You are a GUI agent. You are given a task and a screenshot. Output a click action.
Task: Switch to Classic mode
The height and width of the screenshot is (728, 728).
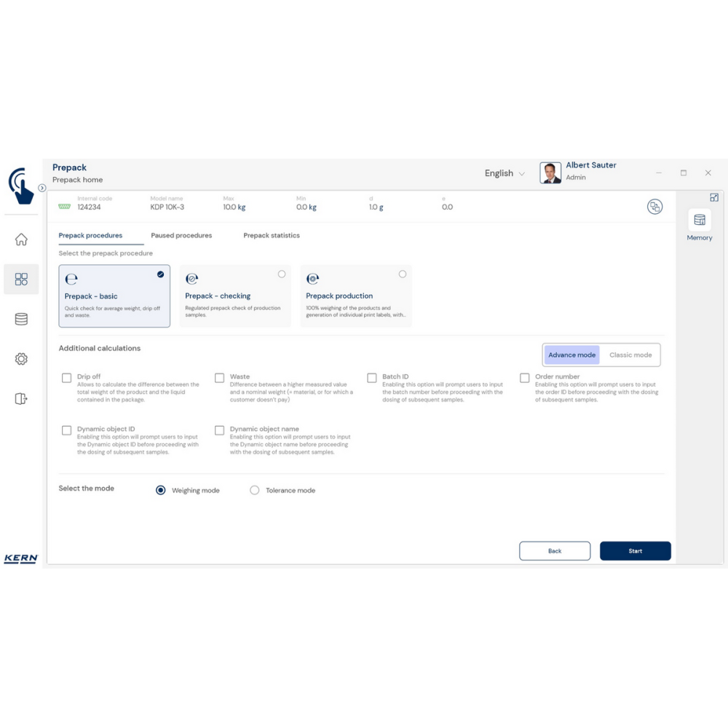[x=630, y=355]
